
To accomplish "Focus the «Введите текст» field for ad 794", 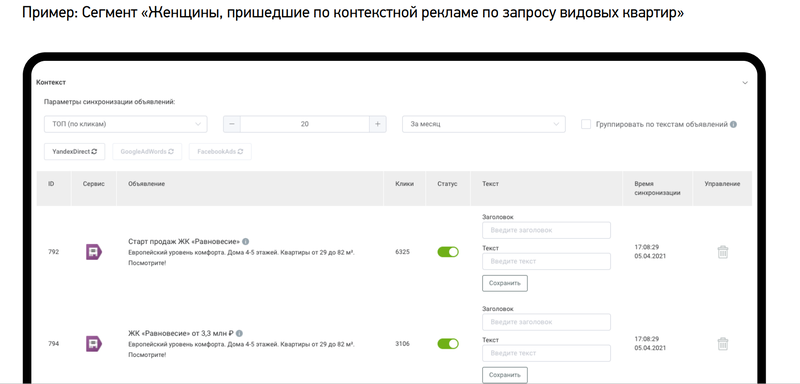I will [x=546, y=353].
